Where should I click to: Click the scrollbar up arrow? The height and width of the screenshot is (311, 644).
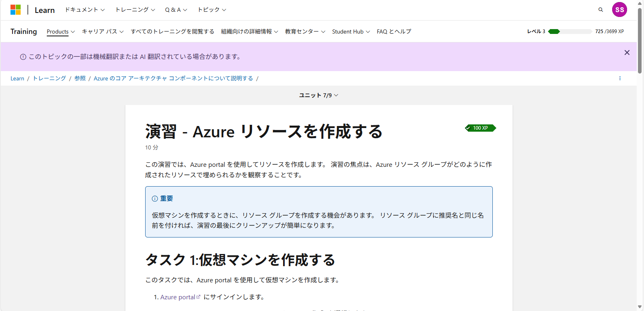[640, 3]
